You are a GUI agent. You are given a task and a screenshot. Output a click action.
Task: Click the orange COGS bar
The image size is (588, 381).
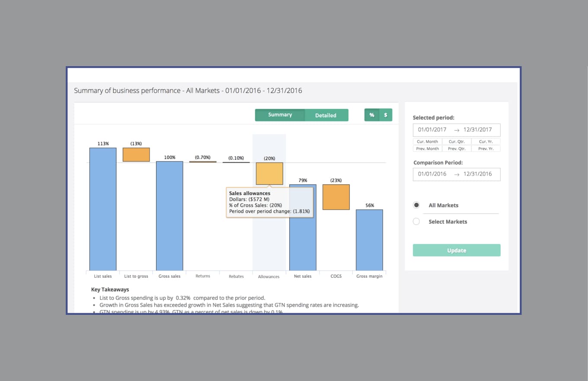336,197
